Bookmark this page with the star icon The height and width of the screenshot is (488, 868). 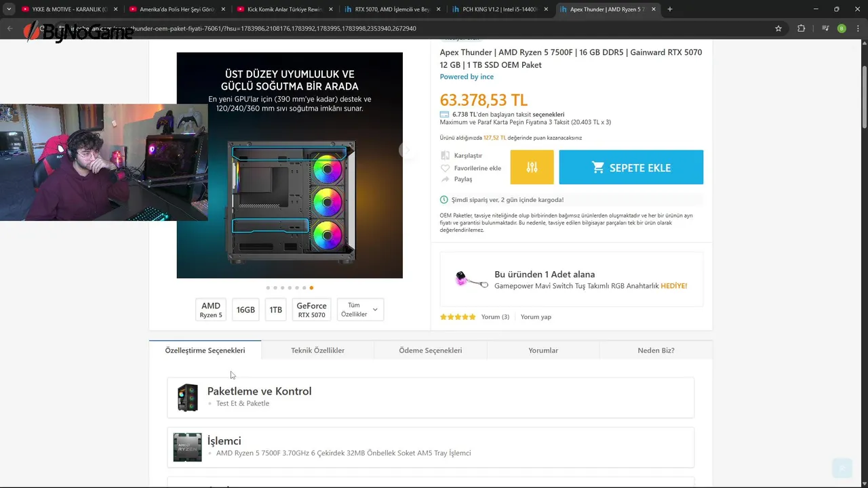(778, 28)
